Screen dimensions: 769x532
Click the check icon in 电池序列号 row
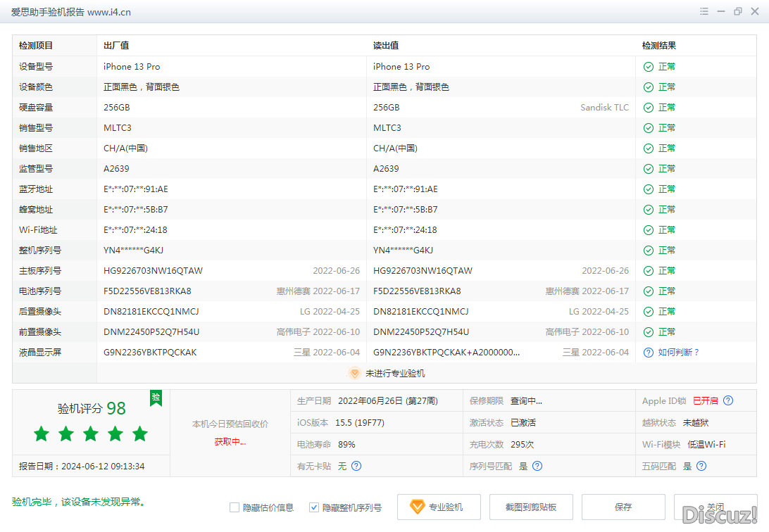tap(649, 291)
